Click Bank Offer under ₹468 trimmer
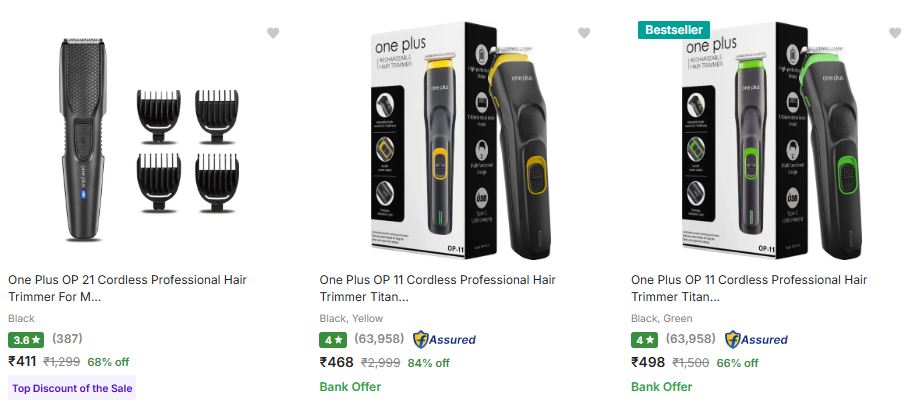The width and height of the screenshot is (917, 403). (x=350, y=387)
